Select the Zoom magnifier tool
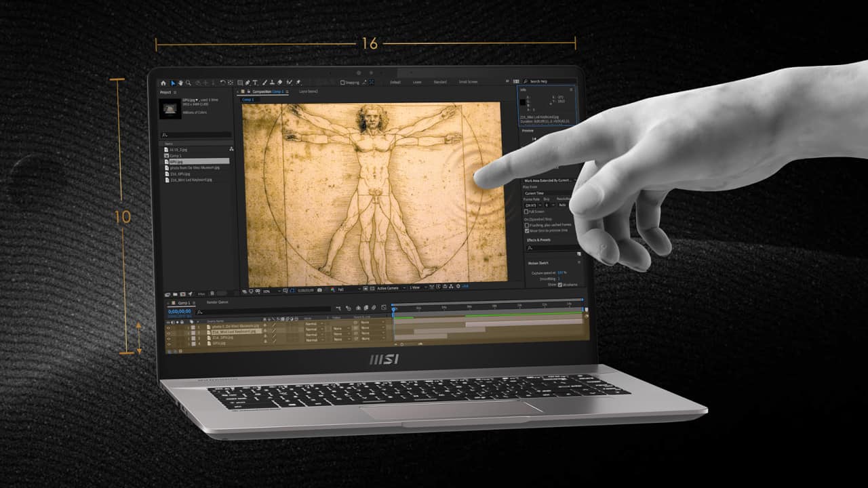Screen dimensions: 868x488 coord(188,83)
